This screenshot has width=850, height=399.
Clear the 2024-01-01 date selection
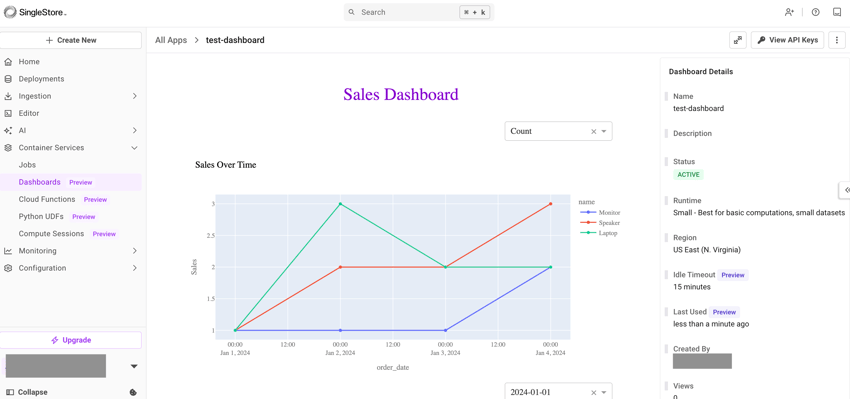(x=593, y=392)
